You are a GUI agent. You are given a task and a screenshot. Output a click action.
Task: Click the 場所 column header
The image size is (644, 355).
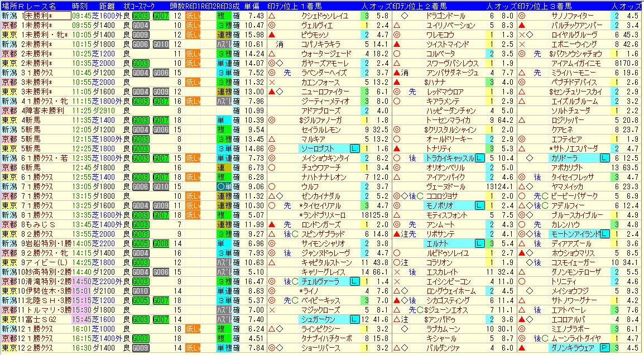click(9, 6)
